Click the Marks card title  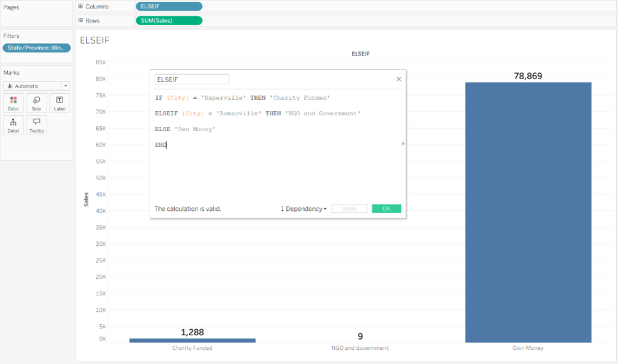[x=11, y=72]
